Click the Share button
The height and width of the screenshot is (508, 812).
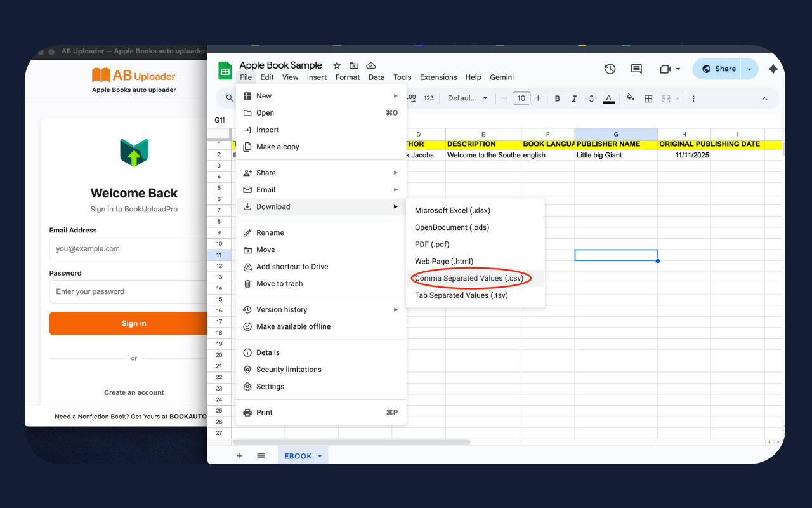point(718,69)
